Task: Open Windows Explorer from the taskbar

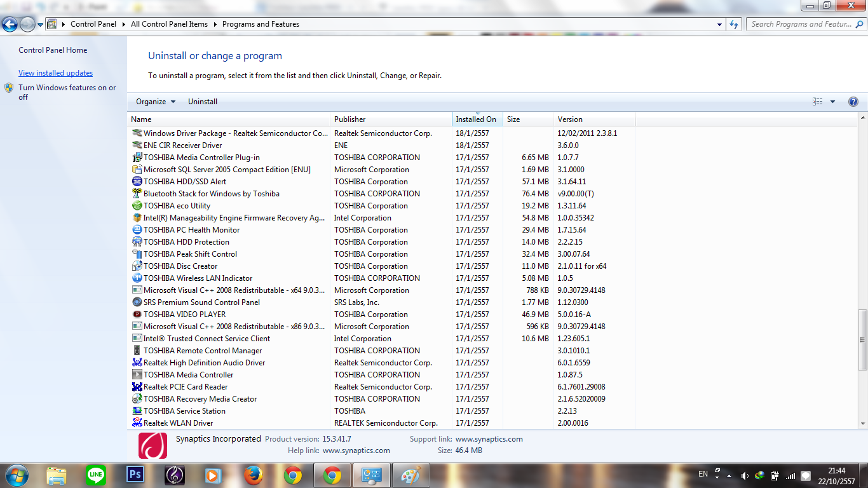Action: tap(57, 475)
